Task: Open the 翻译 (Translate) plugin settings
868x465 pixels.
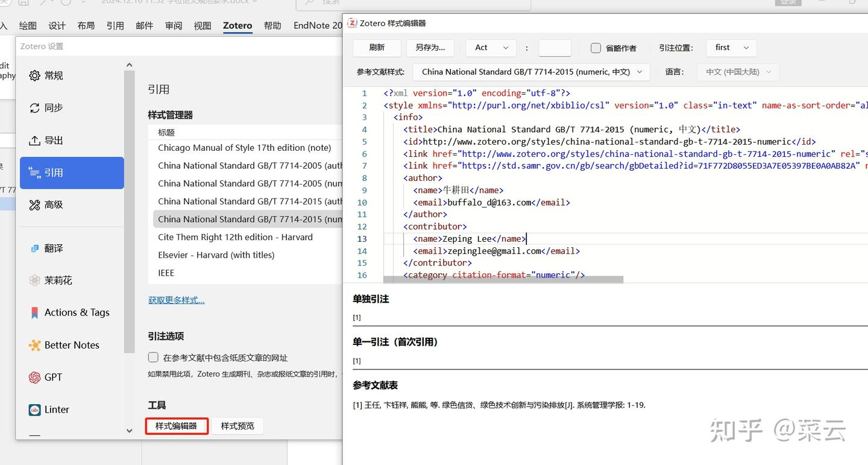Action: tap(54, 248)
